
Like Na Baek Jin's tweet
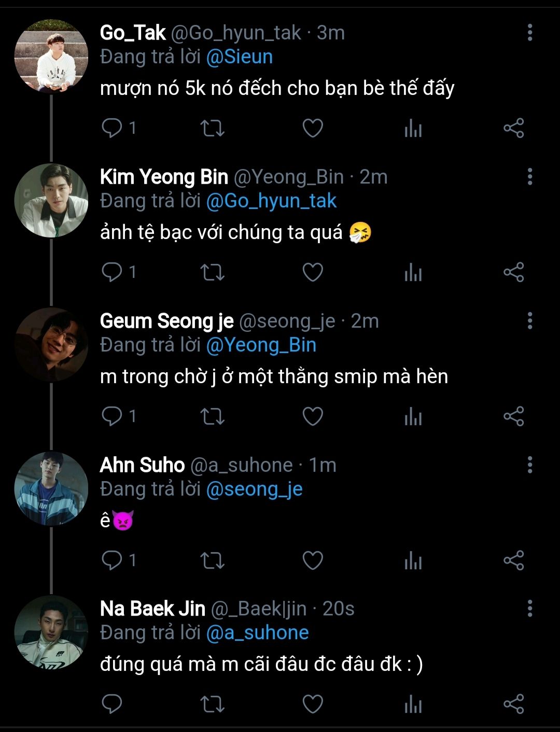(313, 703)
